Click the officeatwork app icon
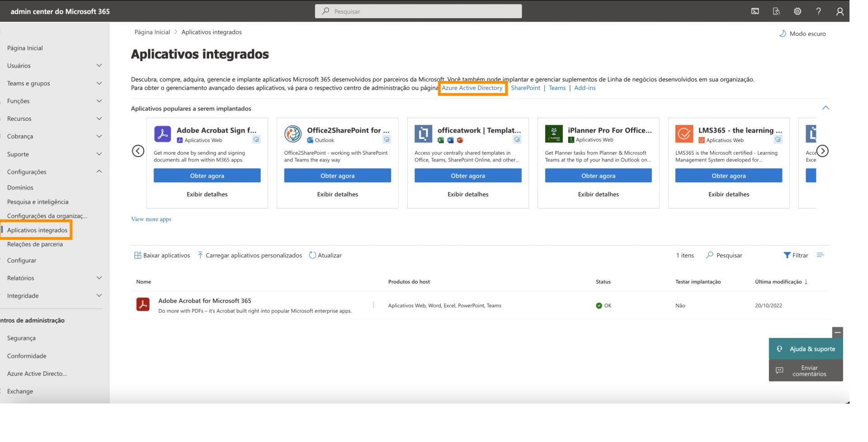This screenshot has width=868, height=442. [x=423, y=134]
